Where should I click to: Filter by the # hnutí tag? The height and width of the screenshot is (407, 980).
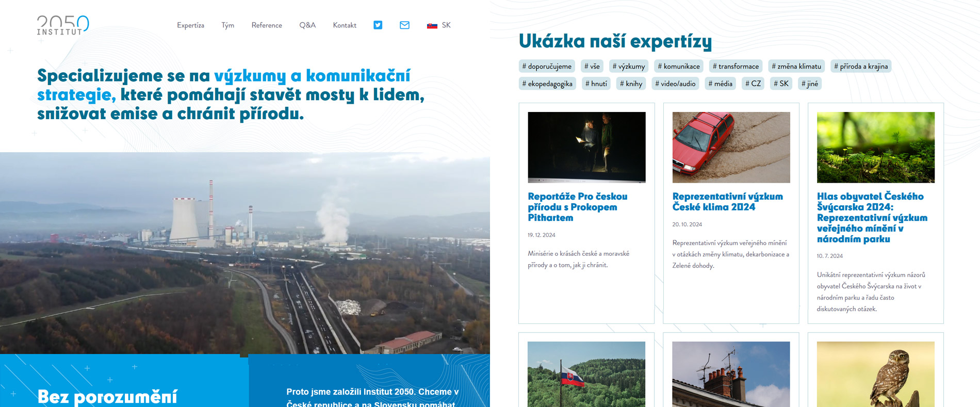click(x=596, y=84)
